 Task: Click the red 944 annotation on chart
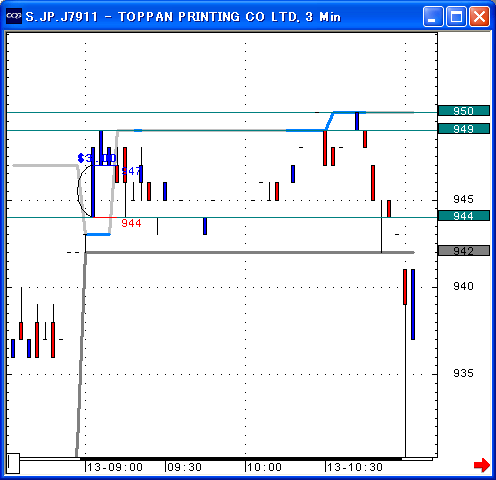pyautogui.click(x=131, y=223)
